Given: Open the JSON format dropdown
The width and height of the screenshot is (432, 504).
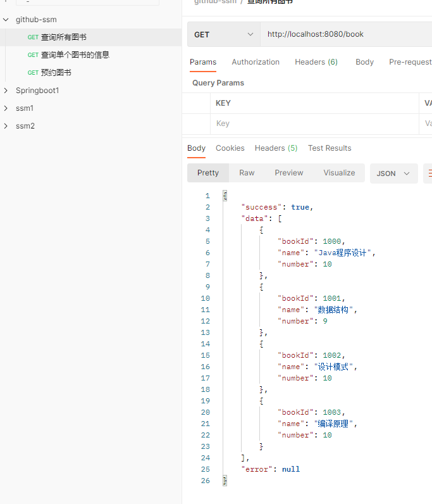Looking at the screenshot, I should (x=394, y=173).
